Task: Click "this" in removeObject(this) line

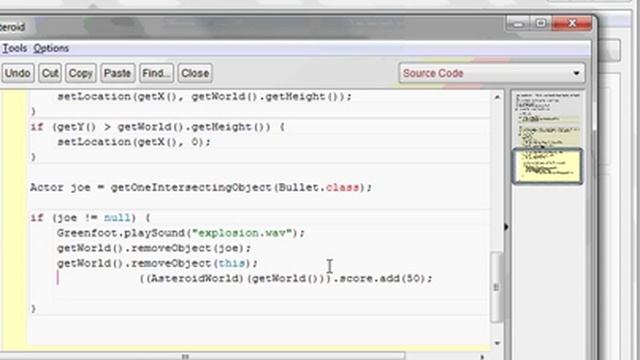Action: pyautogui.click(x=231, y=263)
